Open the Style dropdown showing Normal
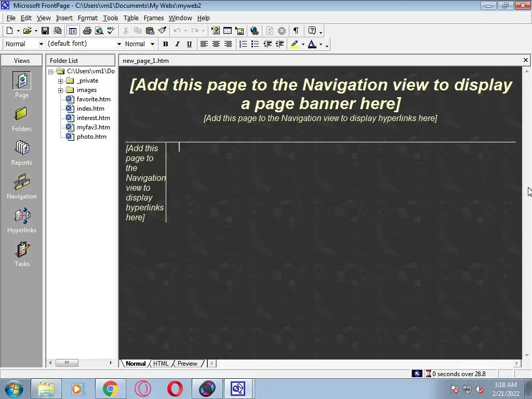 pyautogui.click(x=41, y=44)
